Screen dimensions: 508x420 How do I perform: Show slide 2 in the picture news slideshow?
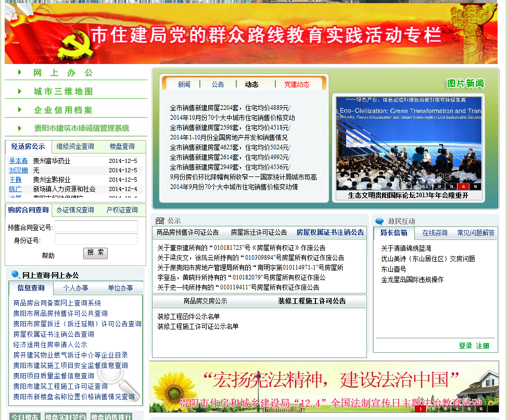pos(439,186)
